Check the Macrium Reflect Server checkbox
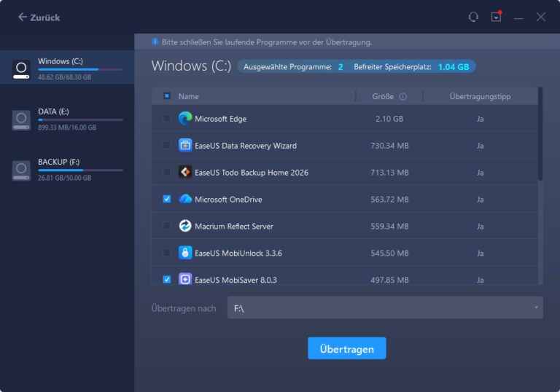Viewport: 560px width, 392px height. pos(167,226)
